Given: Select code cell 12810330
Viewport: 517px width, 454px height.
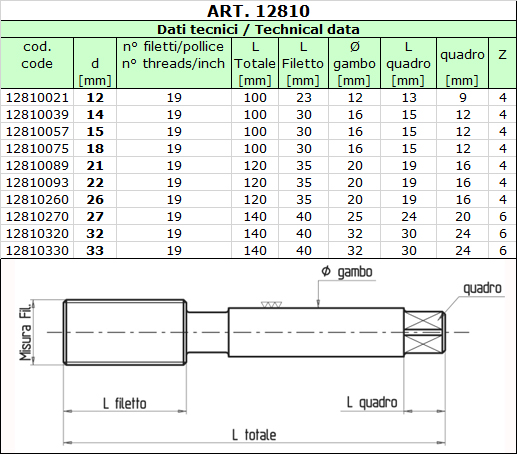Looking at the screenshot, I should point(37,251).
